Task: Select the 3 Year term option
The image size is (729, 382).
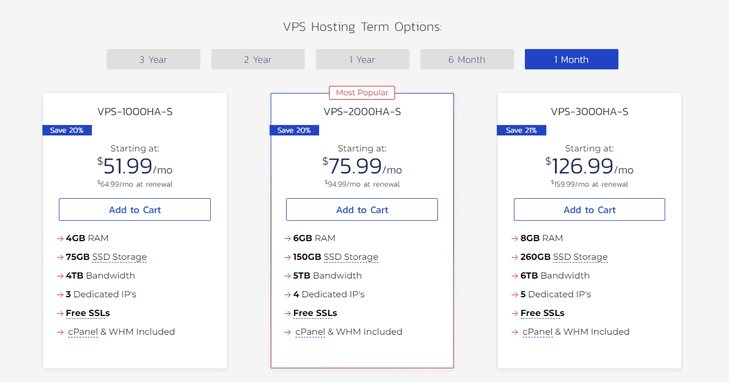Action: point(153,59)
